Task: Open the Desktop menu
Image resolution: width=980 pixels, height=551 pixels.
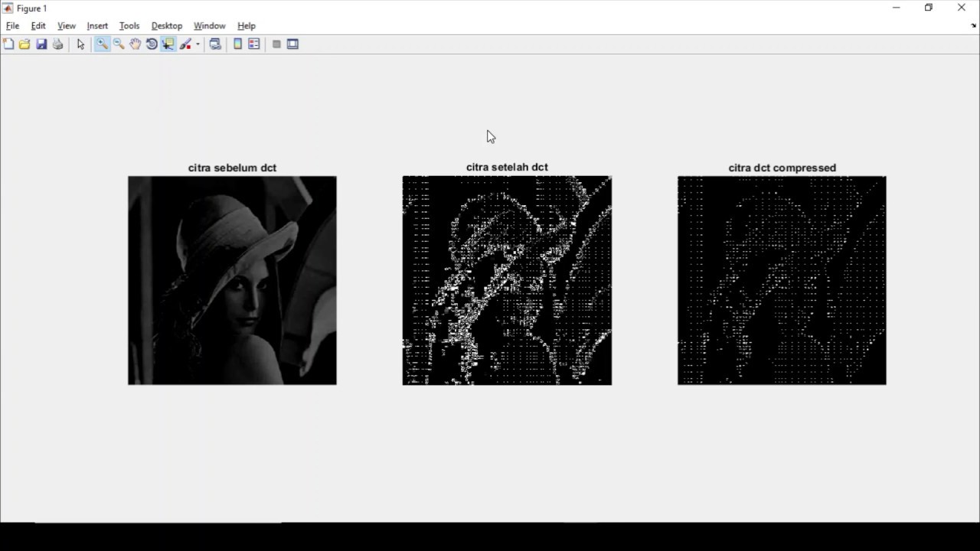Action: tap(167, 26)
